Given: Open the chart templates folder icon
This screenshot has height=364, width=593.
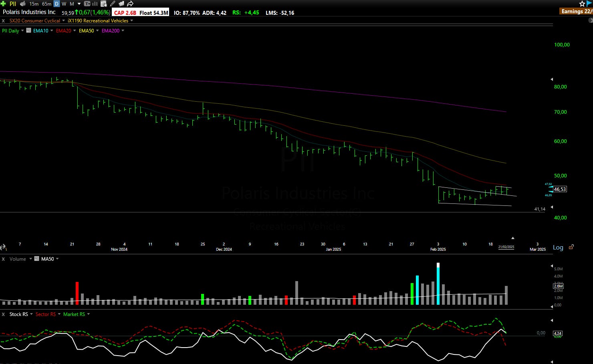Looking at the screenshot, I should coord(121,4).
